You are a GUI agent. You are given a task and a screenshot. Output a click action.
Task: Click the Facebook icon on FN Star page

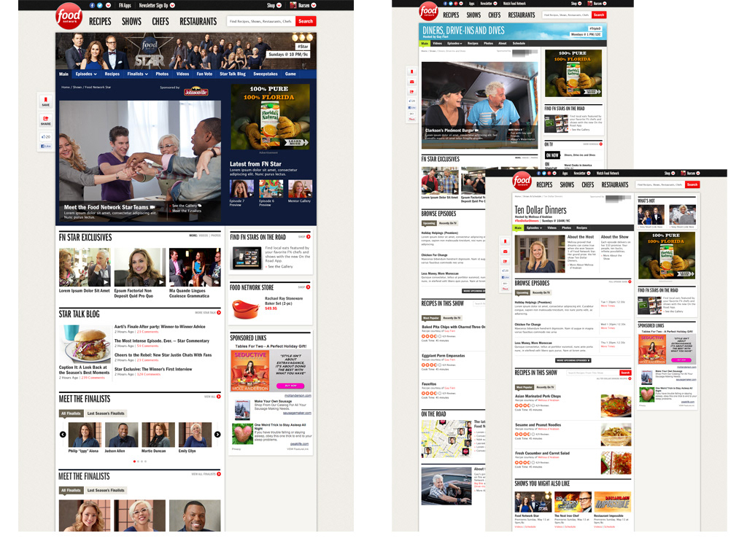tap(93, 5)
